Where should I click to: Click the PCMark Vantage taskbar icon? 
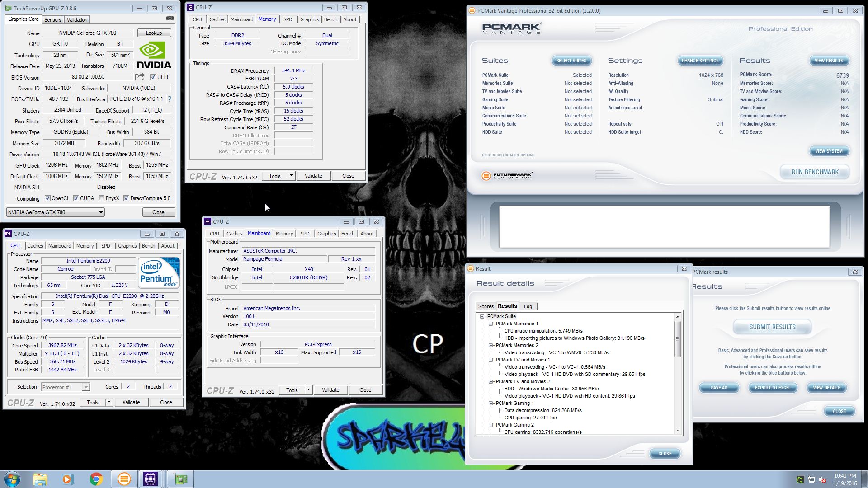coord(124,479)
